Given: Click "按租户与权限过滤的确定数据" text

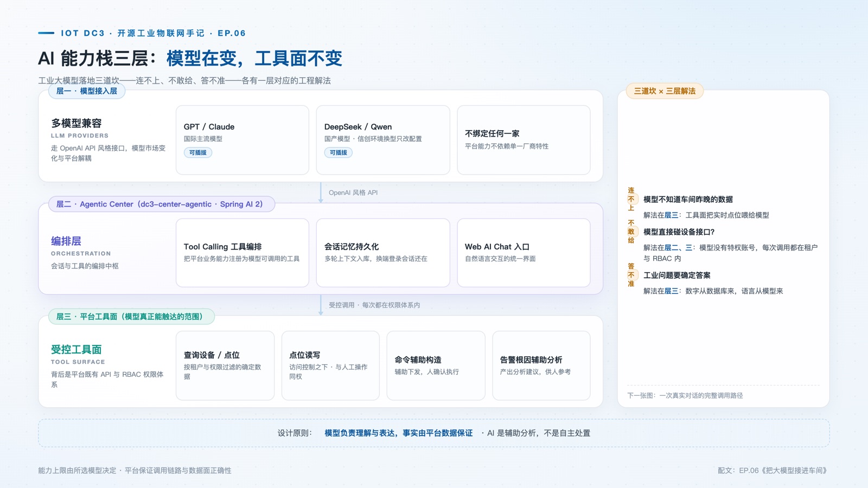Looking at the screenshot, I should [x=222, y=371].
